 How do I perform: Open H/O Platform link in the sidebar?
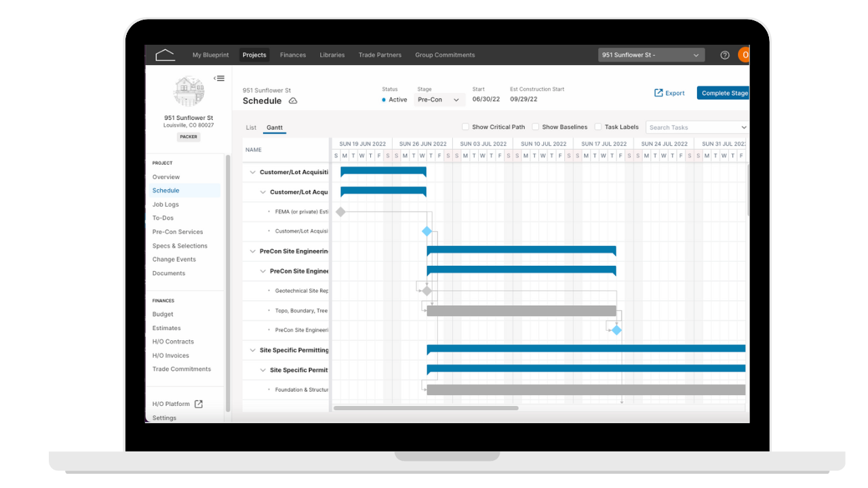(171, 404)
